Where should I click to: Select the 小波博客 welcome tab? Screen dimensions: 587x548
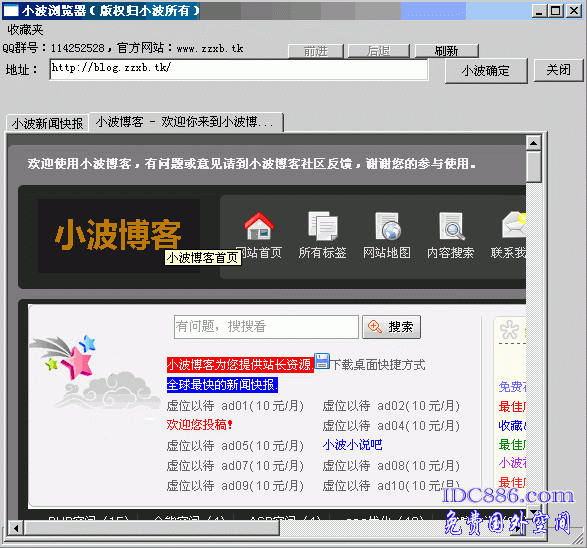186,122
